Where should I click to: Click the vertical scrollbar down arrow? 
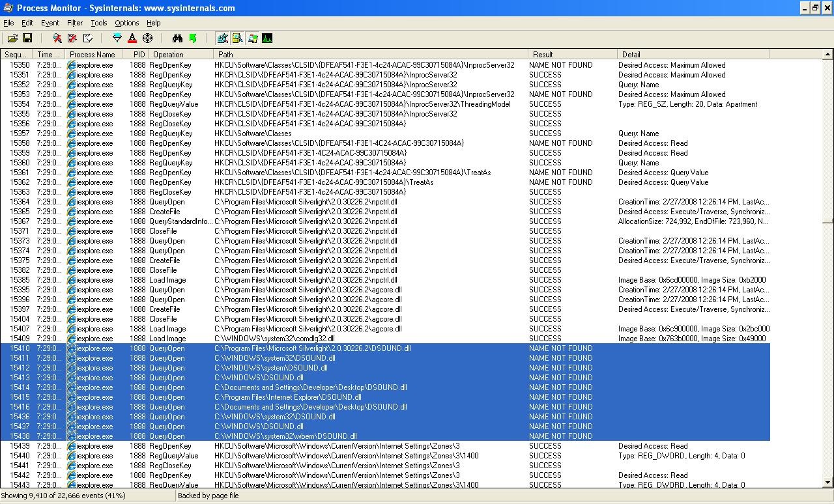click(828, 483)
